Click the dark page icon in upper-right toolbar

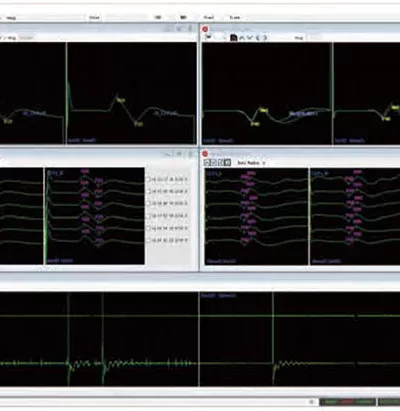(x=234, y=38)
